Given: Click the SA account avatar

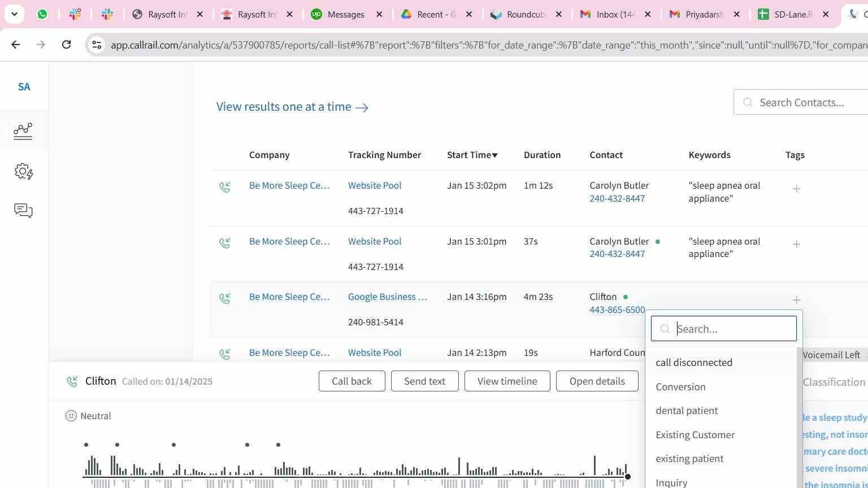Looking at the screenshot, I should [x=24, y=87].
